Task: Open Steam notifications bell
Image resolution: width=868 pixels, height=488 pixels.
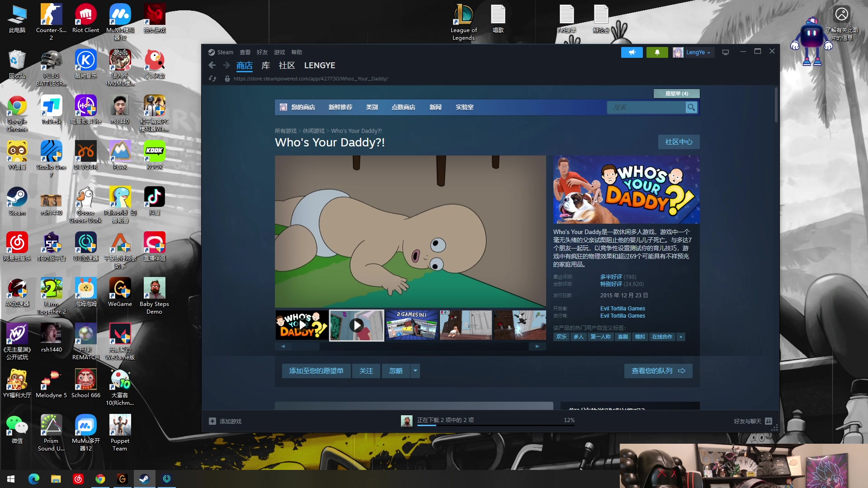Action: pyautogui.click(x=657, y=52)
